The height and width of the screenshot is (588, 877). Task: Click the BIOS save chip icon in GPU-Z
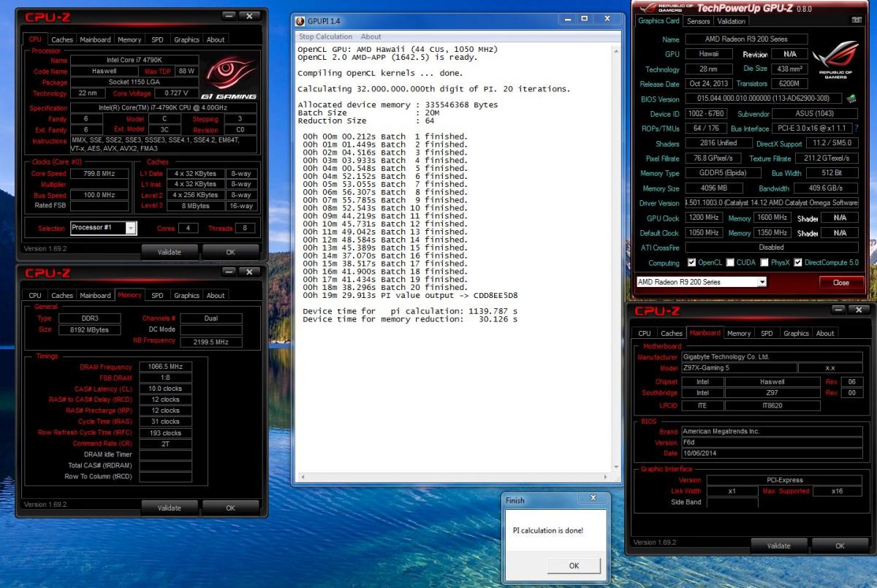click(x=853, y=99)
